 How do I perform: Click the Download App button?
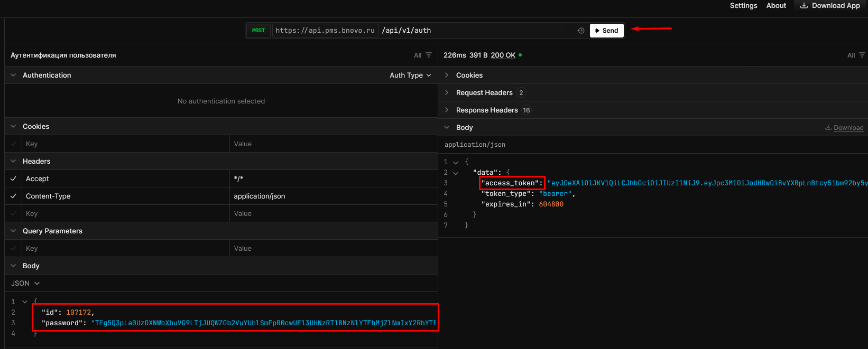click(x=830, y=6)
